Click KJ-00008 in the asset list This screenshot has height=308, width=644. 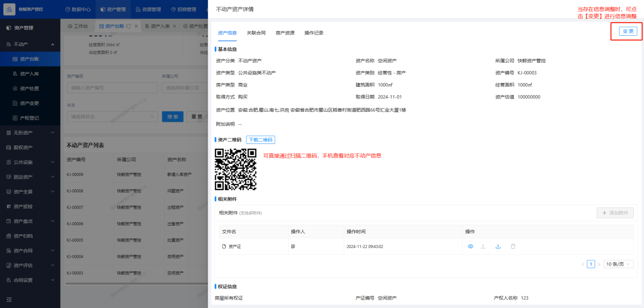75,191
